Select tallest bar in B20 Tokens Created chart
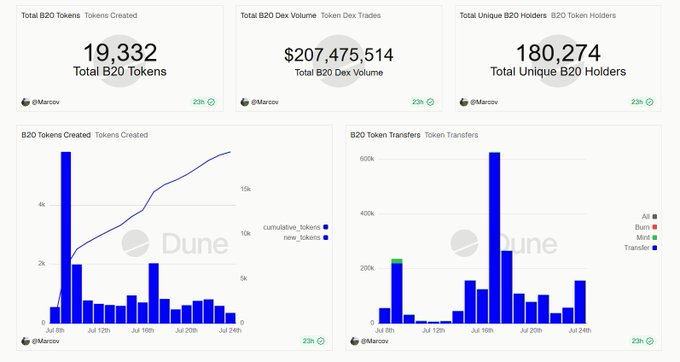Image resolution: width=680 pixels, height=362 pixels. (66, 238)
